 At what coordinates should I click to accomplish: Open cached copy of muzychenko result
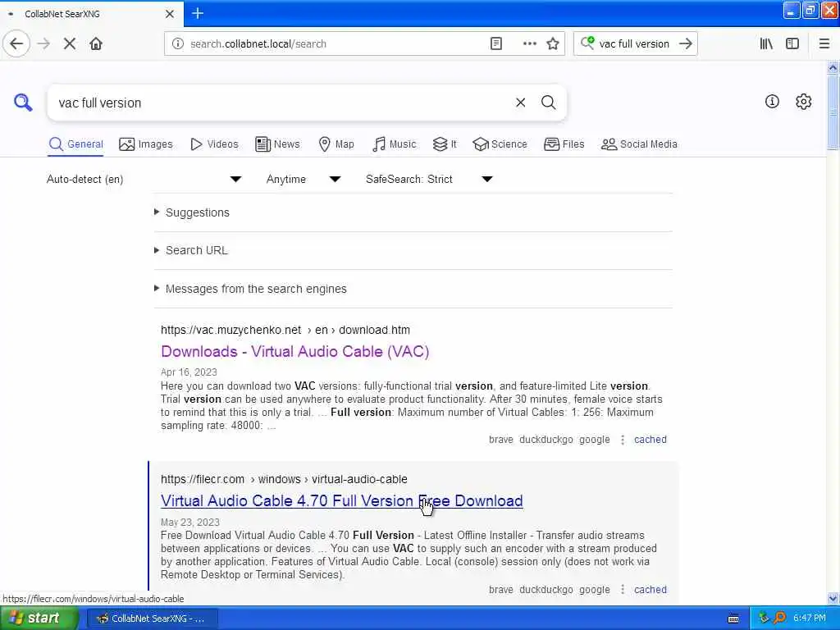coord(651,440)
